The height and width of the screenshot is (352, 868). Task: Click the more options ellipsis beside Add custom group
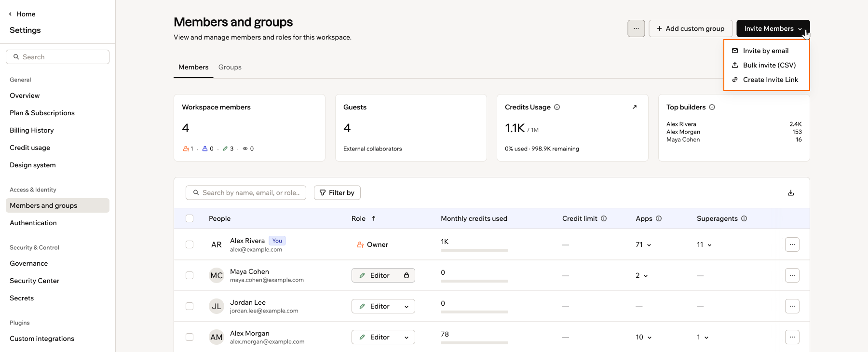[x=636, y=28]
